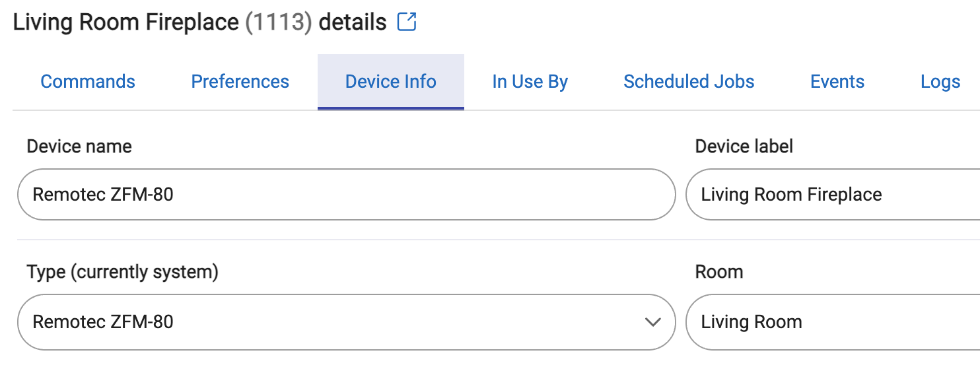Click the Living Room Fireplace page heading

tap(125, 22)
